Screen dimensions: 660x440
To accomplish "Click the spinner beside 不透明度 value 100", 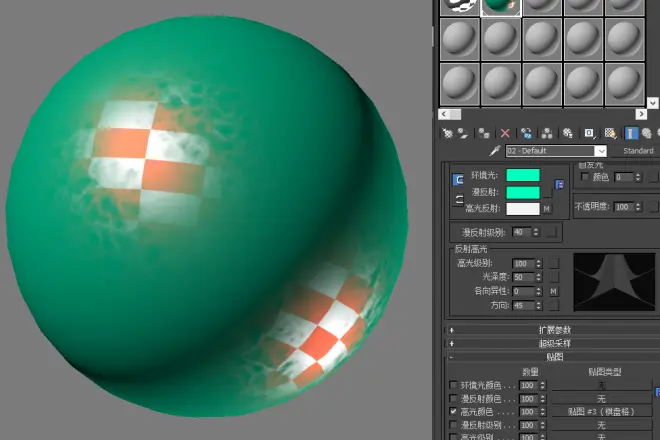I will 638,207.
